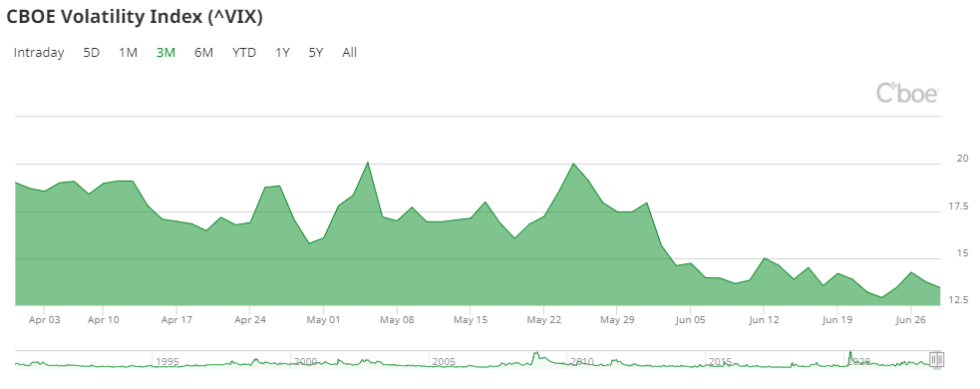Click the Jun 05 x-axis label
Image resolution: width=980 pixels, height=389 pixels.
point(690,320)
